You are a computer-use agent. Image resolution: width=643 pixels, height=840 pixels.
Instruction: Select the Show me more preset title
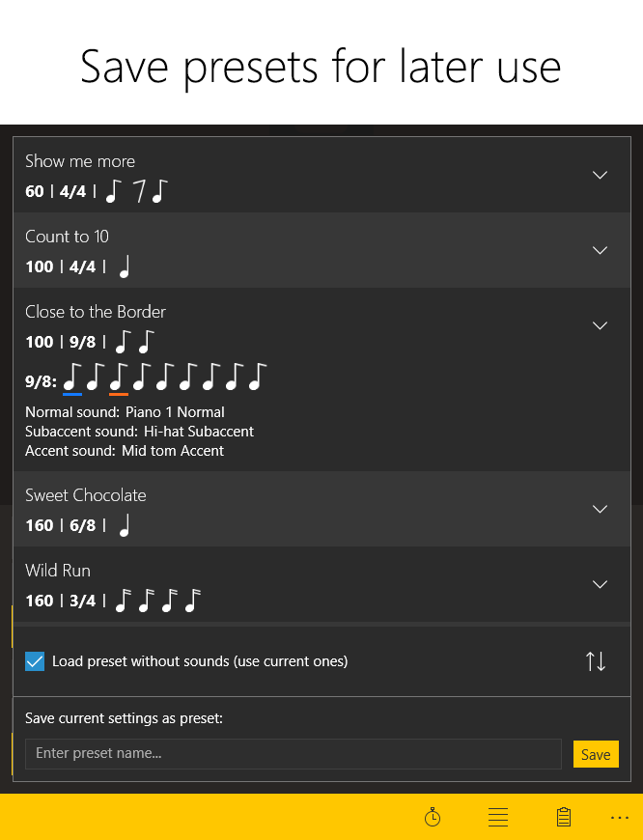[x=80, y=161]
